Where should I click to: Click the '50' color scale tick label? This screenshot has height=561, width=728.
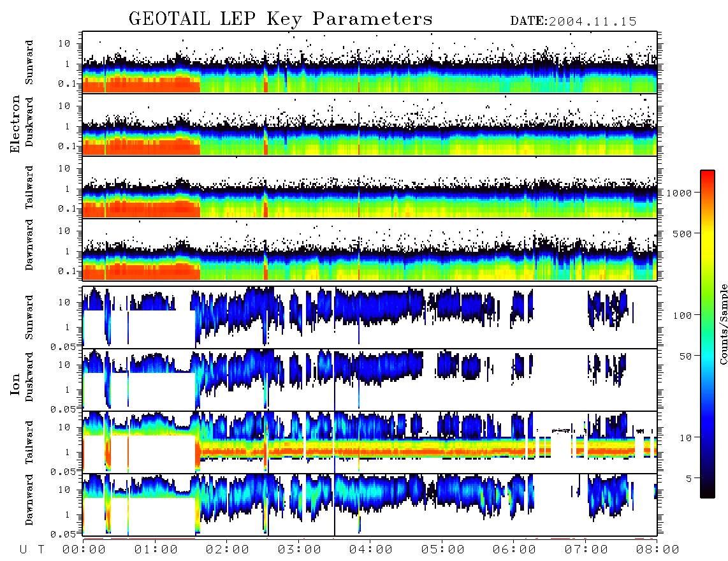pos(685,356)
